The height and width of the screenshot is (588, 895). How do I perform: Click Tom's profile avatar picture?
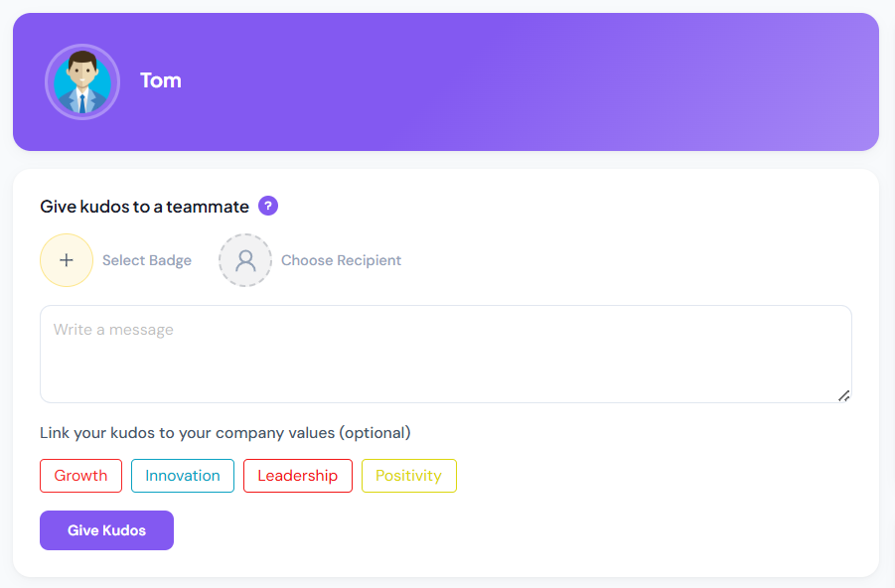[82, 82]
